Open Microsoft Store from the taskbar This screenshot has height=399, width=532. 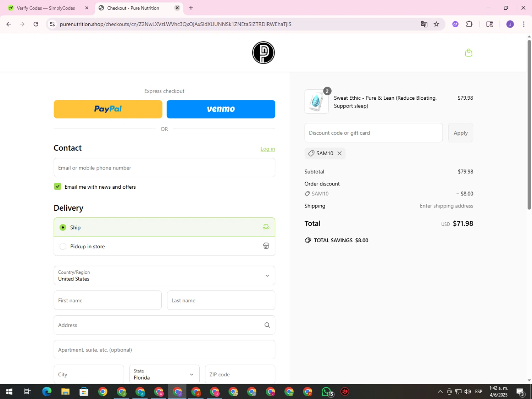(84, 392)
